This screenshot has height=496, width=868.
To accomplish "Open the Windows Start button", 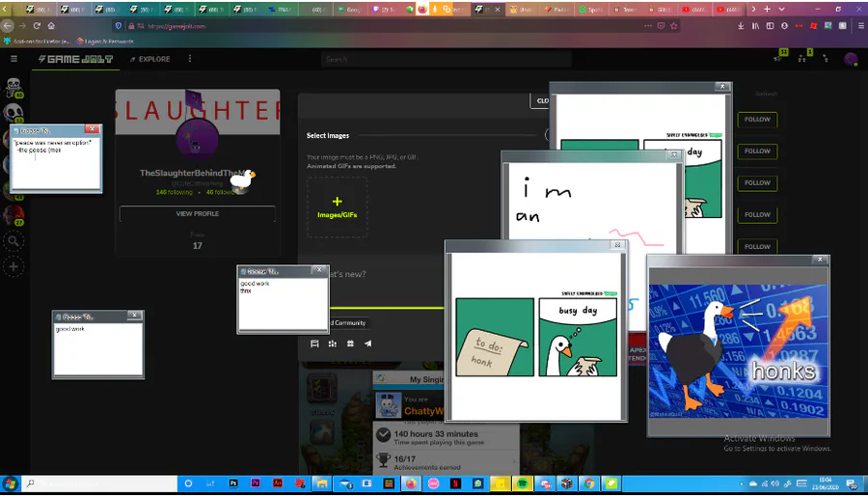I will [x=10, y=484].
